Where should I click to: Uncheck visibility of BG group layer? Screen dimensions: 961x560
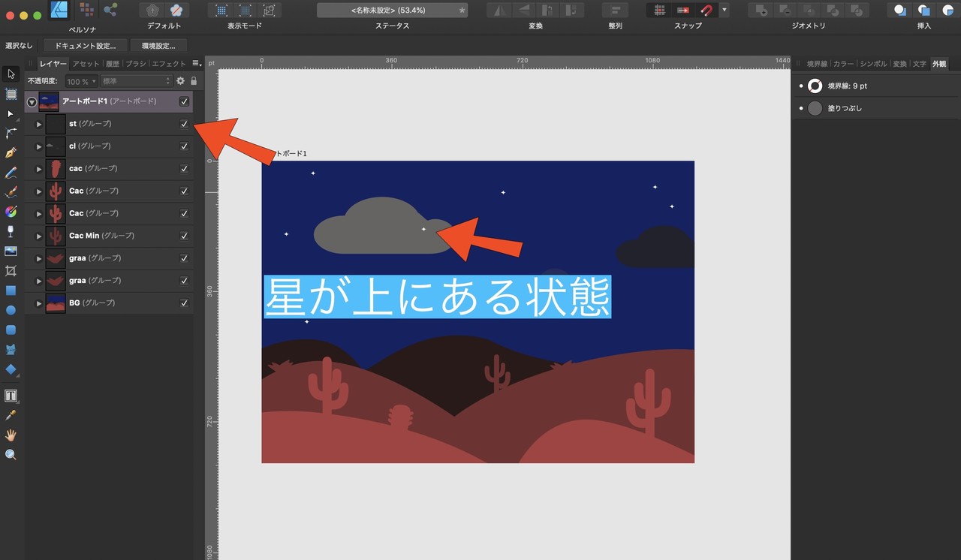point(185,303)
